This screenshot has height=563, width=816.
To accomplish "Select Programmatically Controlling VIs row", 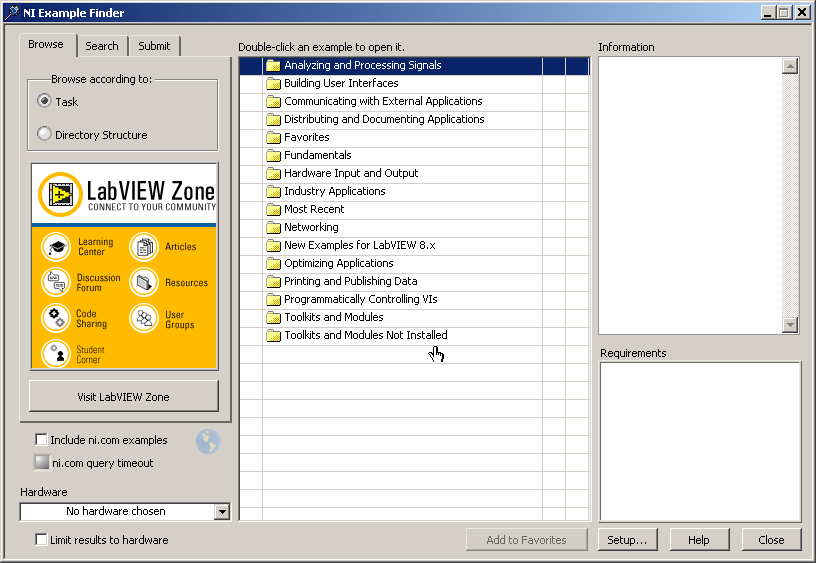I will pyautogui.click(x=415, y=299).
